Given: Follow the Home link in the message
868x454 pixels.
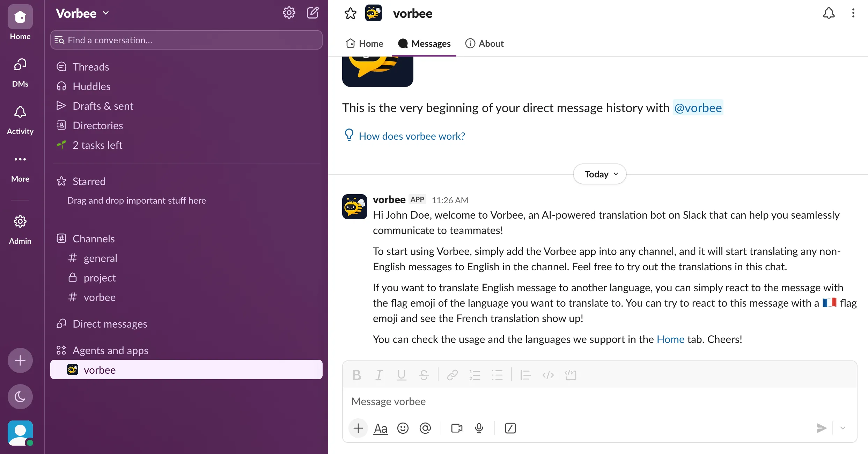Looking at the screenshot, I should tap(670, 339).
